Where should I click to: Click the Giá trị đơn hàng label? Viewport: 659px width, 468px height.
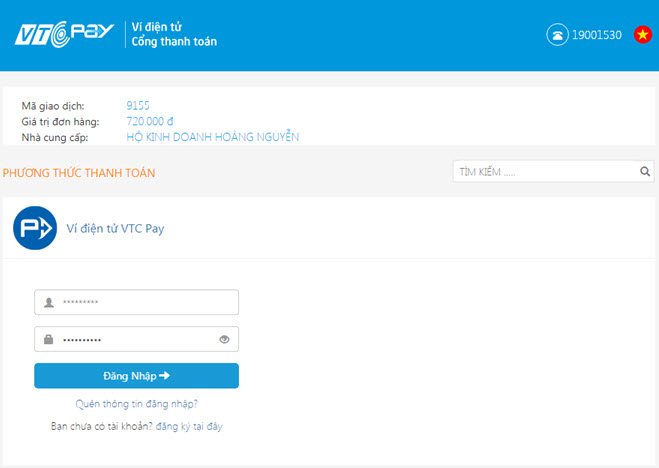[x=61, y=122]
